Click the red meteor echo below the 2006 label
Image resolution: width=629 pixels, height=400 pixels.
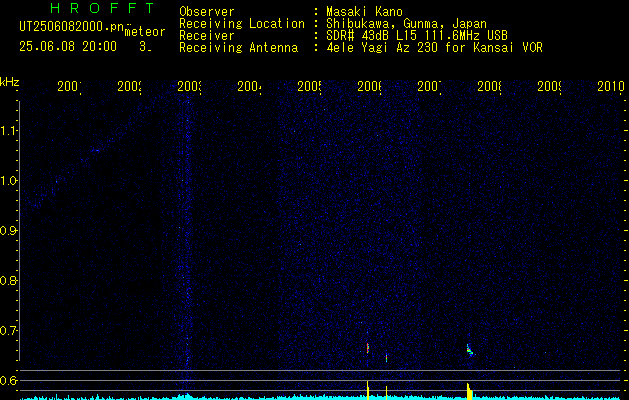[367, 347]
